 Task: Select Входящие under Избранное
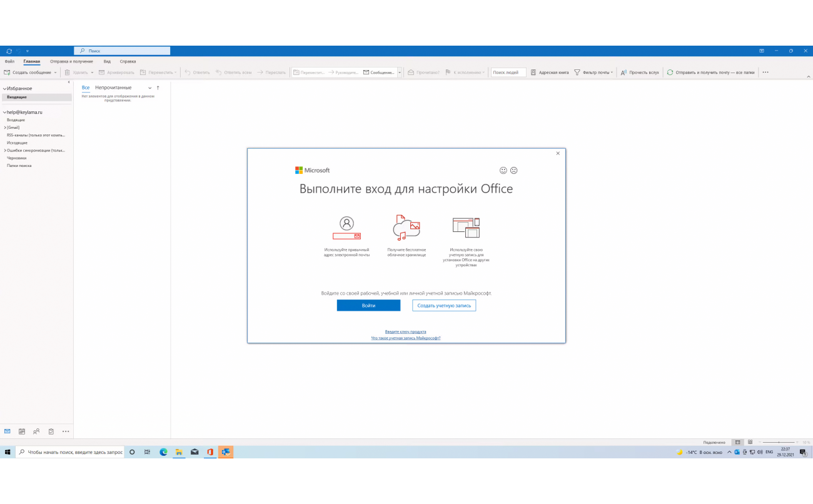(x=37, y=97)
